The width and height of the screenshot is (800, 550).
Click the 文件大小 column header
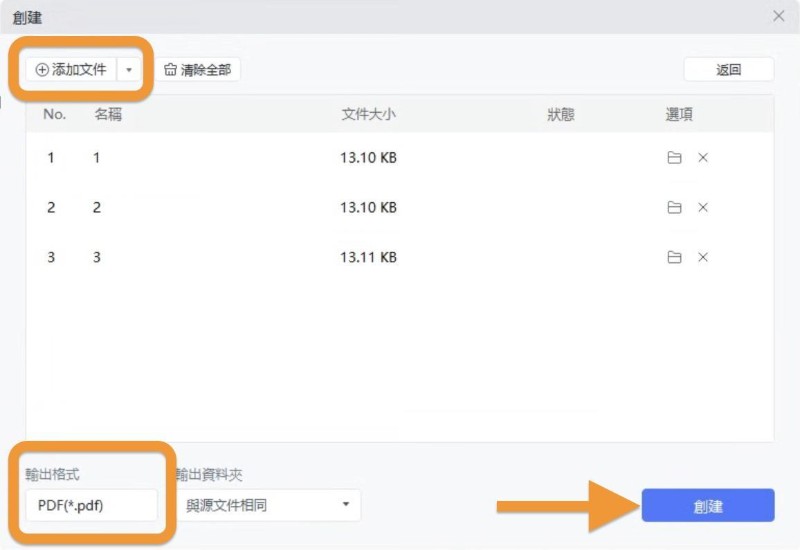pos(368,114)
